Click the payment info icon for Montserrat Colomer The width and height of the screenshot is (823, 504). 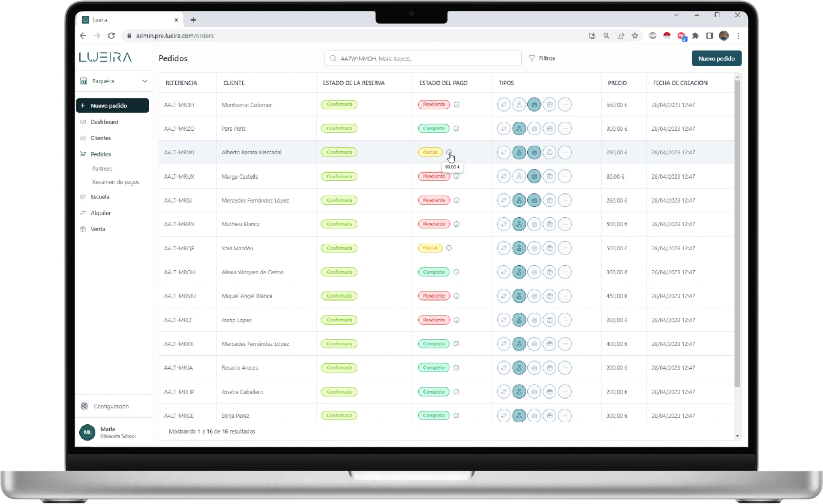[x=457, y=105]
